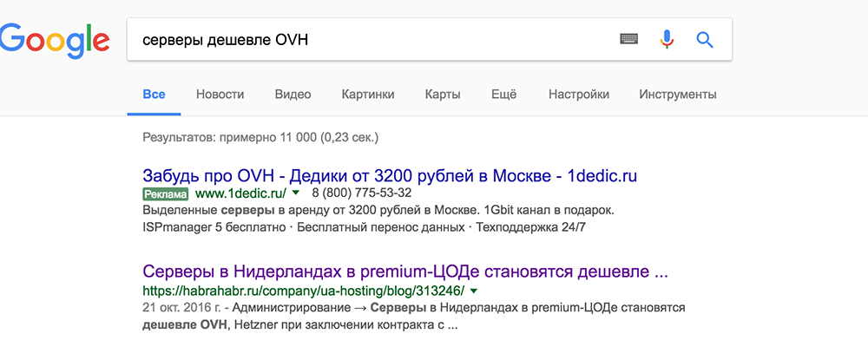Click the habrahabr.ru result URL
868x347 pixels.
click(x=303, y=290)
